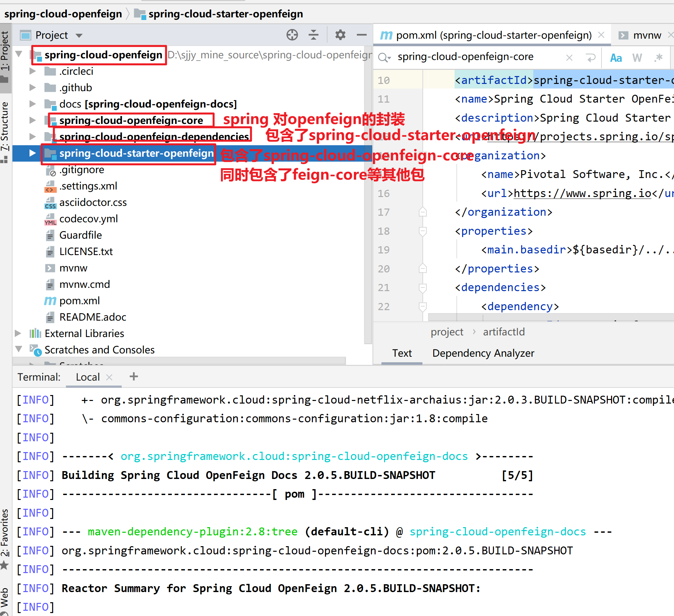This screenshot has width=674, height=616.
Task: Add a new terminal session with the plus icon
Action: 134,377
